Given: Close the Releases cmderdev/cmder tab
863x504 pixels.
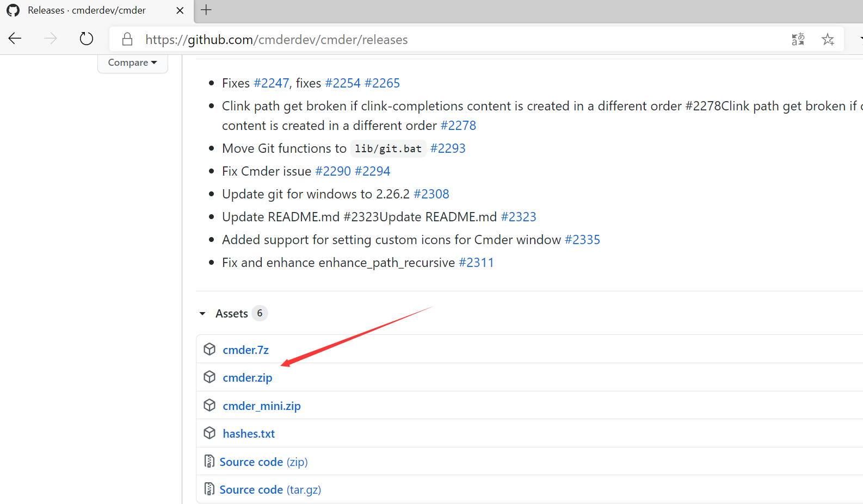Looking at the screenshot, I should pyautogui.click(x=180, y=10).
